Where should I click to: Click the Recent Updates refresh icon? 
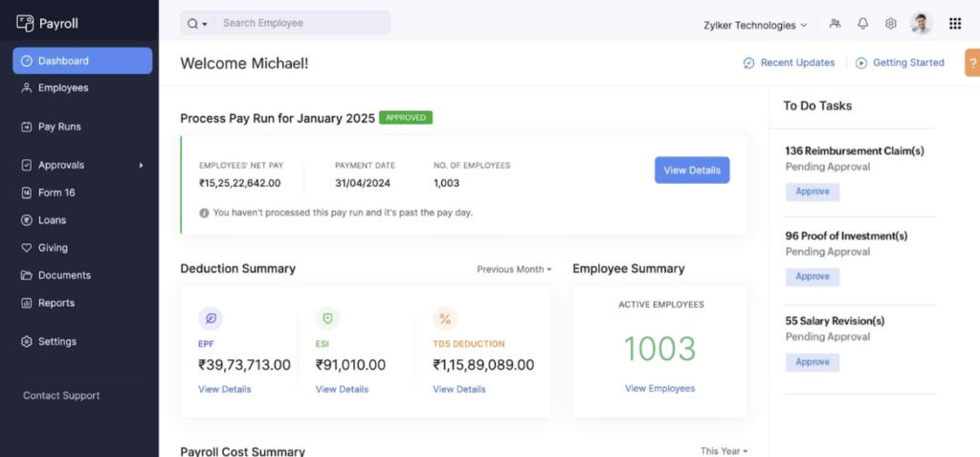click(748, 63)
